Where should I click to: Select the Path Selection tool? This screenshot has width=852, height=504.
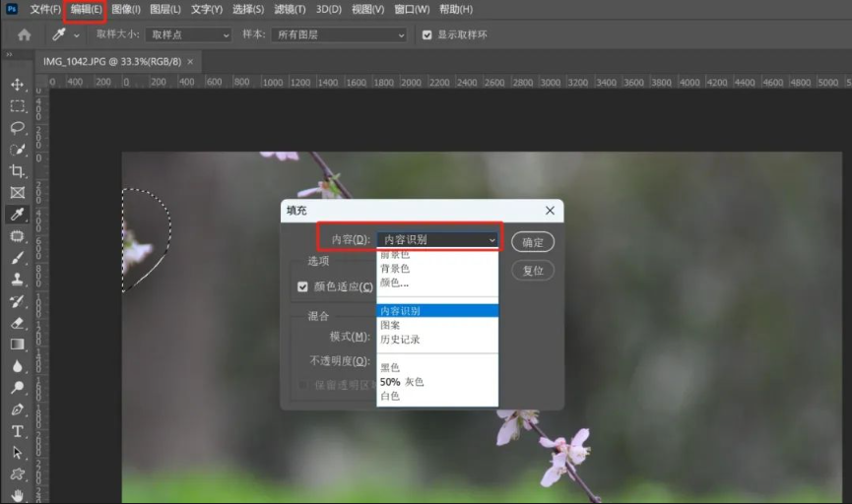[x=17, y=453]
